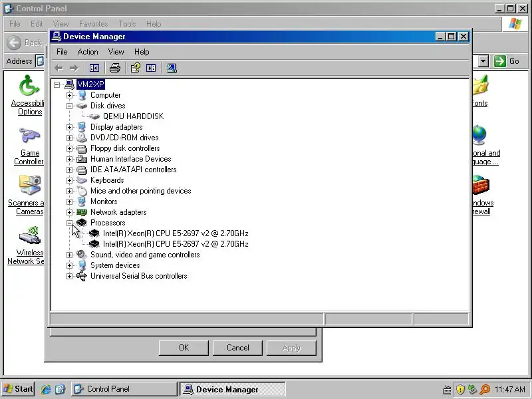
Task: Open the Help menu in Device Manager
Action: [x=142, y=52]
